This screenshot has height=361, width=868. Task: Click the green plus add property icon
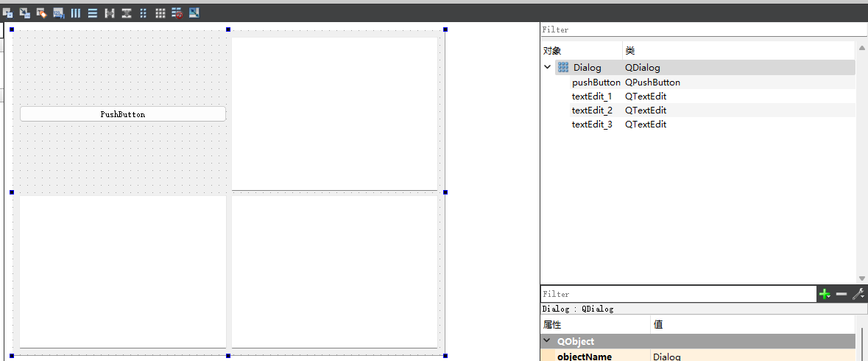[x=825, y=294]
